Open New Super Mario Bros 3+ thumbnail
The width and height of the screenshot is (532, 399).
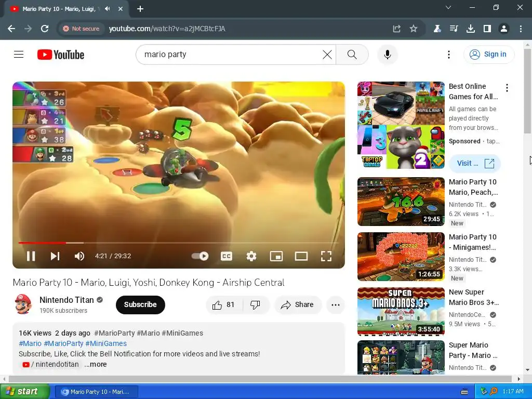click(401, 312)
